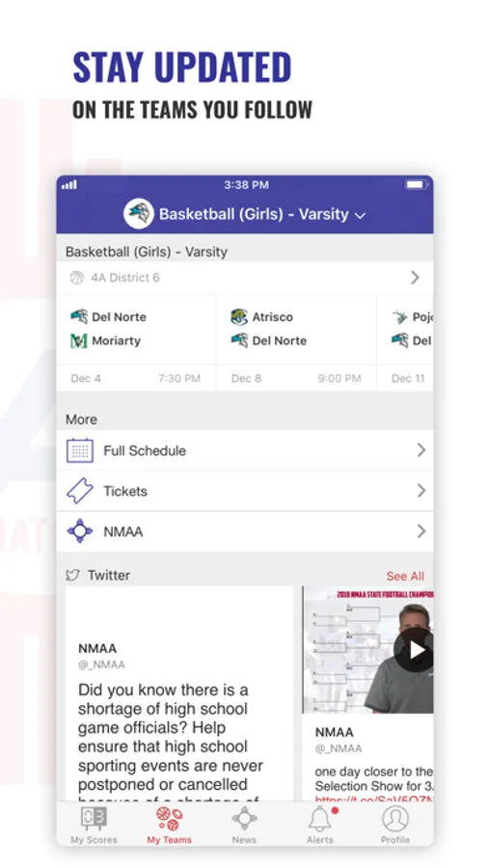The height and width of the screenshot is (868, 489).
Task: Expand the Full Schedule row chevron
Action: coord(421,450)
